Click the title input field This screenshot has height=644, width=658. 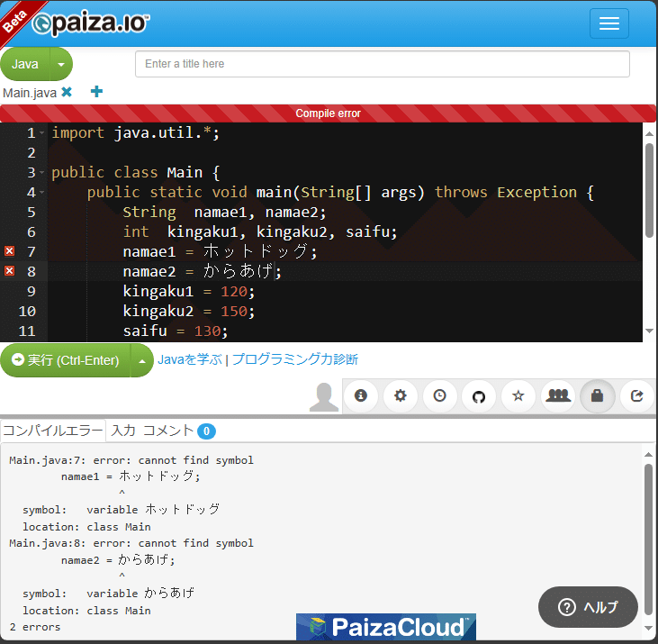point(383,64)
